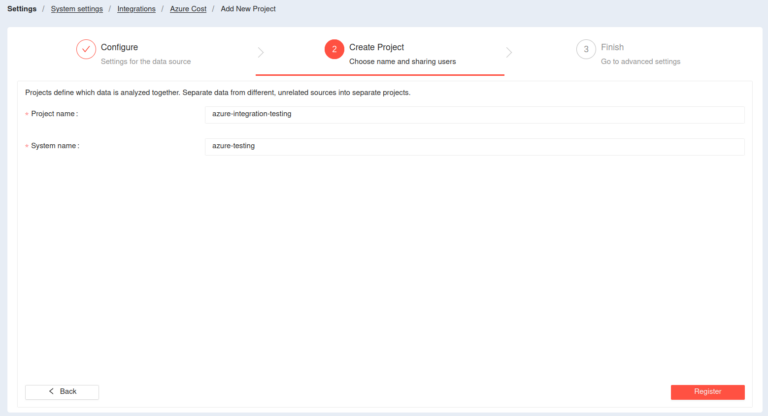Jump to the Finish step title
Screen dimensions: 768x416
pyautogui.click(x=612, y=47)
